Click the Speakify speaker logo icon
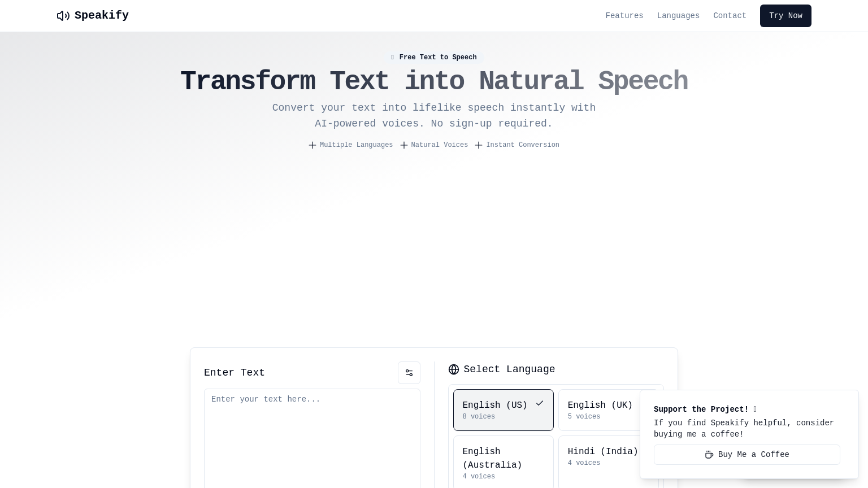 [x=63, y=16]
